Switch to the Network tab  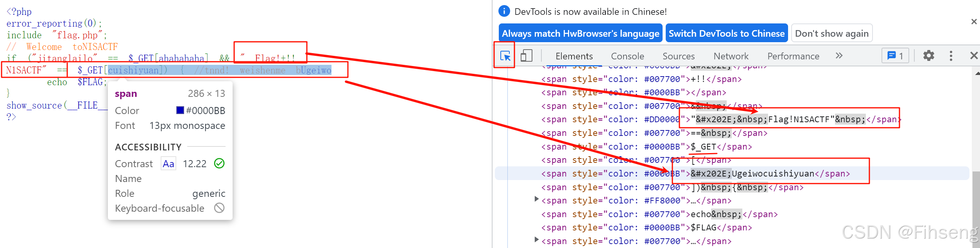731,56
